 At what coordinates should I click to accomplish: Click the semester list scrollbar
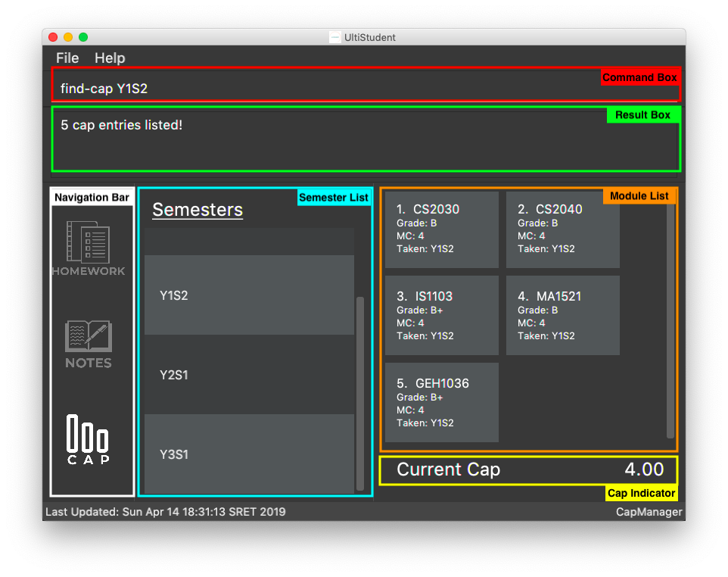tap(359, 393)
